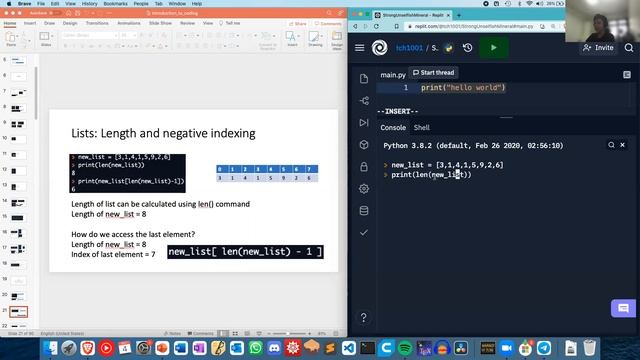The image size is (640, 360).
Task: Run the code with the green play button
Action: [x=493, y=48]
